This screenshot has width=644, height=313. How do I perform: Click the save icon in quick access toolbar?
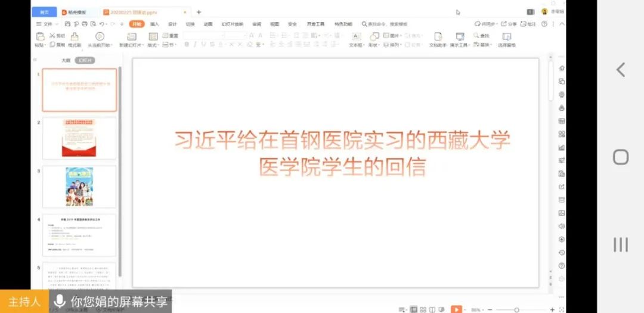(x=67, y=24)
